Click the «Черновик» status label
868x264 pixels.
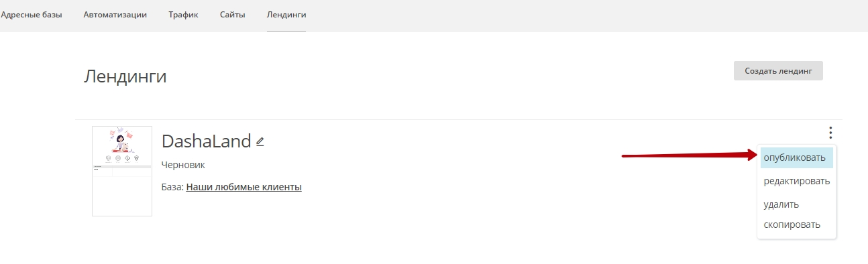click(x=183, y=165)
